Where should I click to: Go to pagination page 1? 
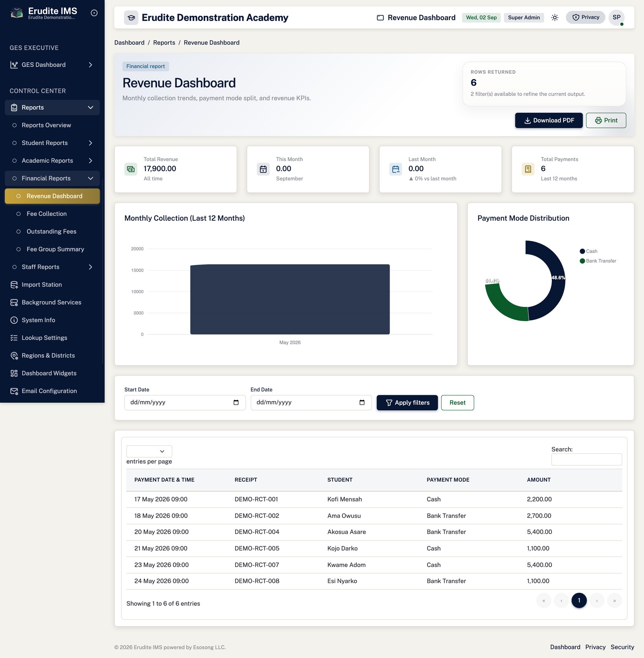(x=579, y=600)
